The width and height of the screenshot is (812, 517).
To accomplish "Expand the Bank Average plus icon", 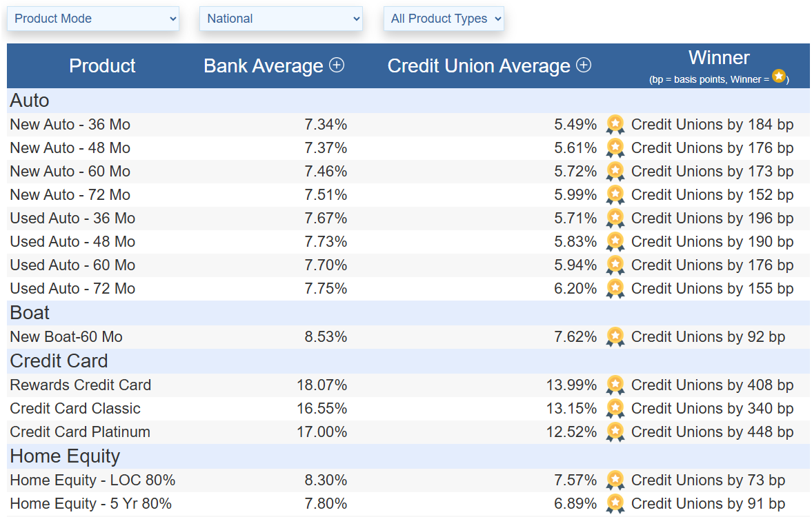I will coord(337,65).
